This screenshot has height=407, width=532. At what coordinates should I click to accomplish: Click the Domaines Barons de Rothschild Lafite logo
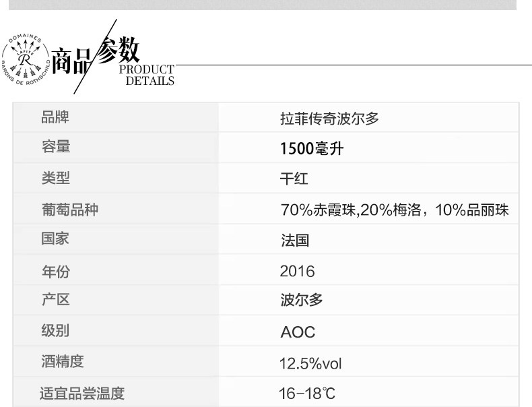tap(26, 60)
